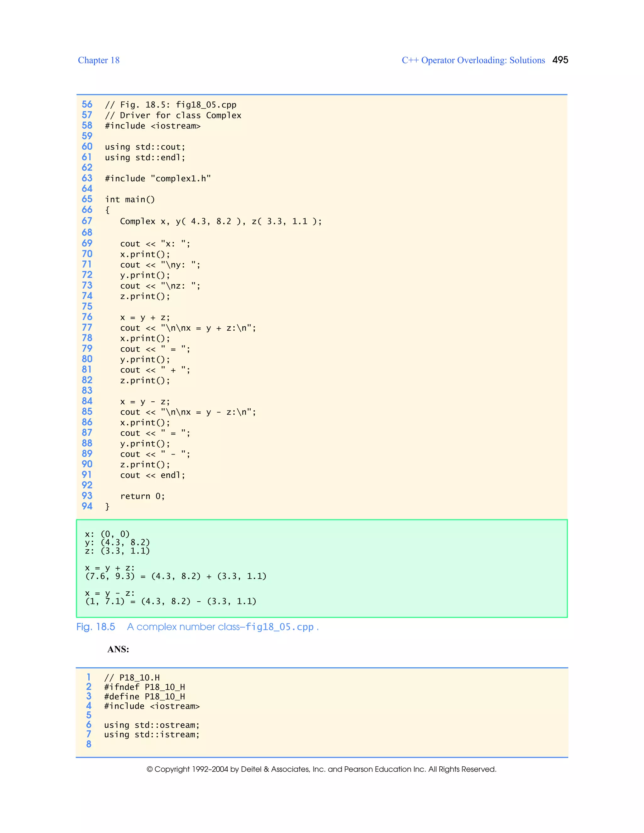Viewport: 644px width, 833px height.
Task: Click the 'C++ Operator Overloading: Solutions' header
Action: pos(473,60)
